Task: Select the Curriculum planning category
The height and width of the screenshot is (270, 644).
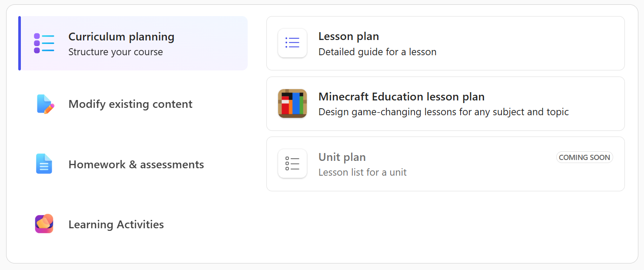Action: (x=121, y=37)
